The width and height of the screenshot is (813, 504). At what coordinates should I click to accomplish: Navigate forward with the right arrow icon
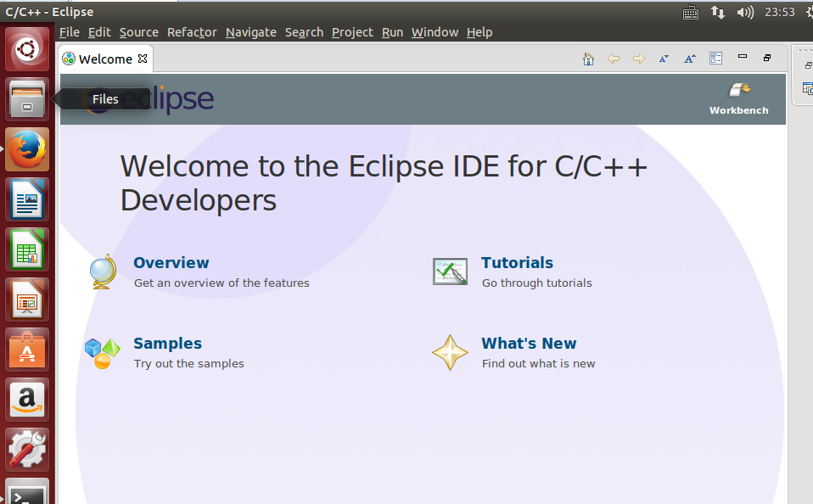tap(639, 59)
